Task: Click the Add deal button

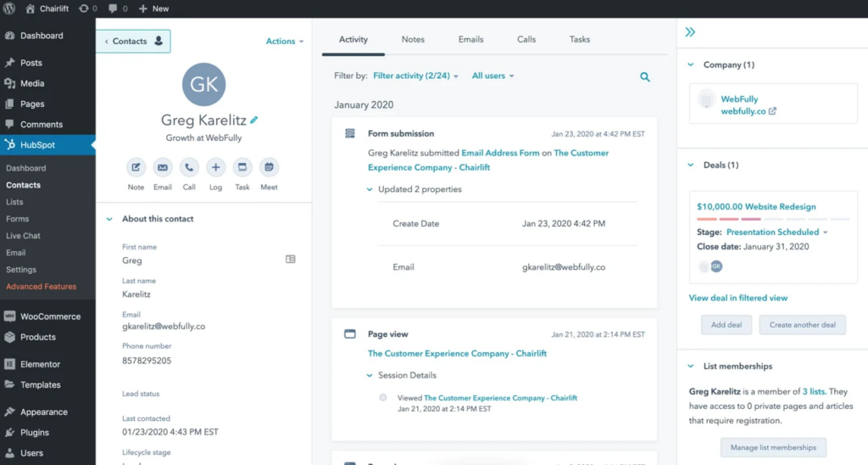Action: (726, 325)
